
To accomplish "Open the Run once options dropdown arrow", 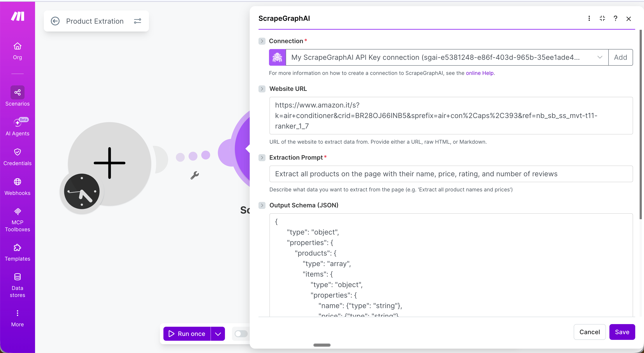I will (x=218, y=334).
